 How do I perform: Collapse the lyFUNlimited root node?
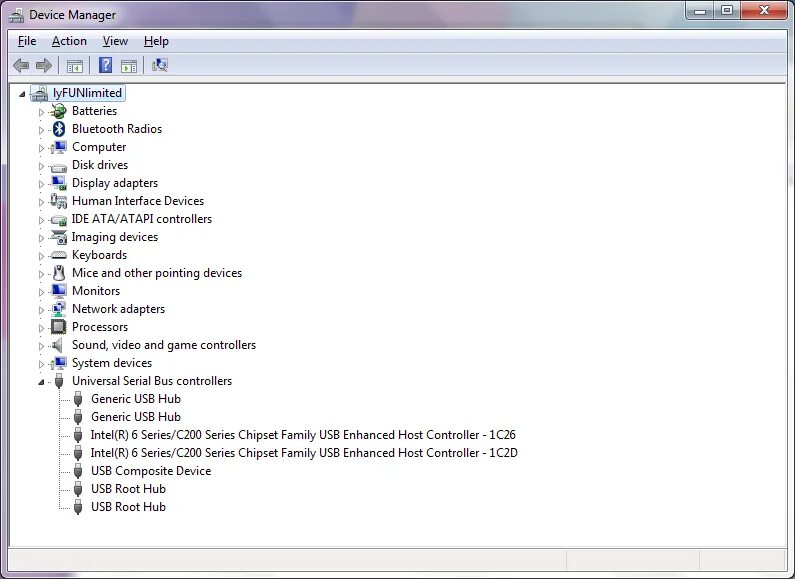(22, 94)
